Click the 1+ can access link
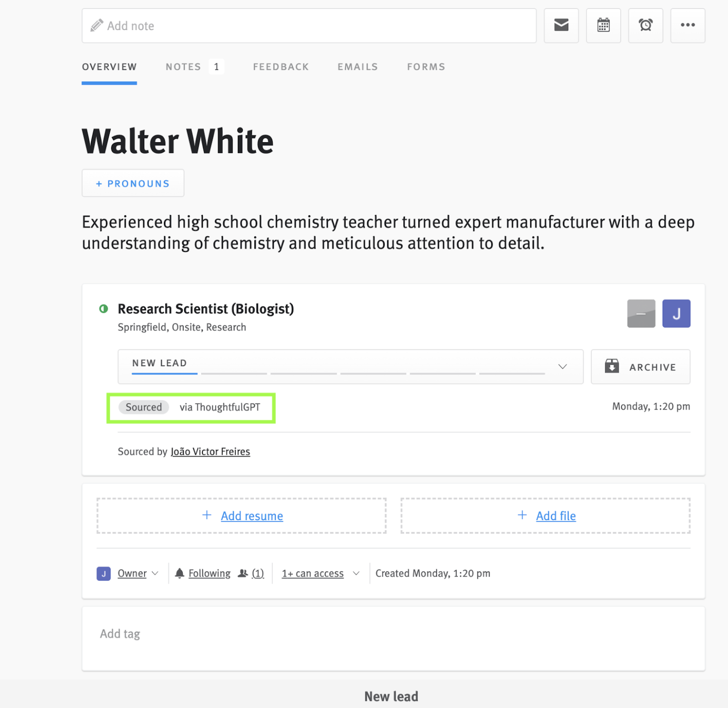The width and height of the screenshot is (728, 708). pos(313,573)
